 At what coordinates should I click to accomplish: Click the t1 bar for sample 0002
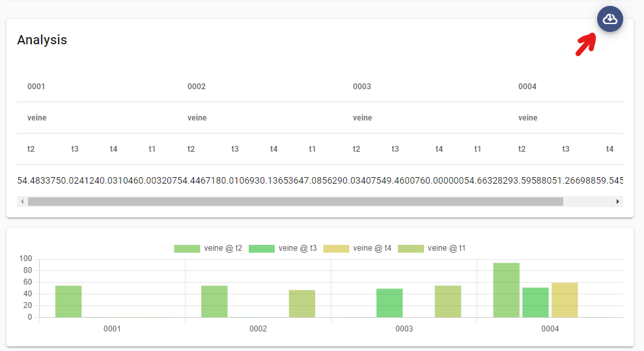click(302, 303)
